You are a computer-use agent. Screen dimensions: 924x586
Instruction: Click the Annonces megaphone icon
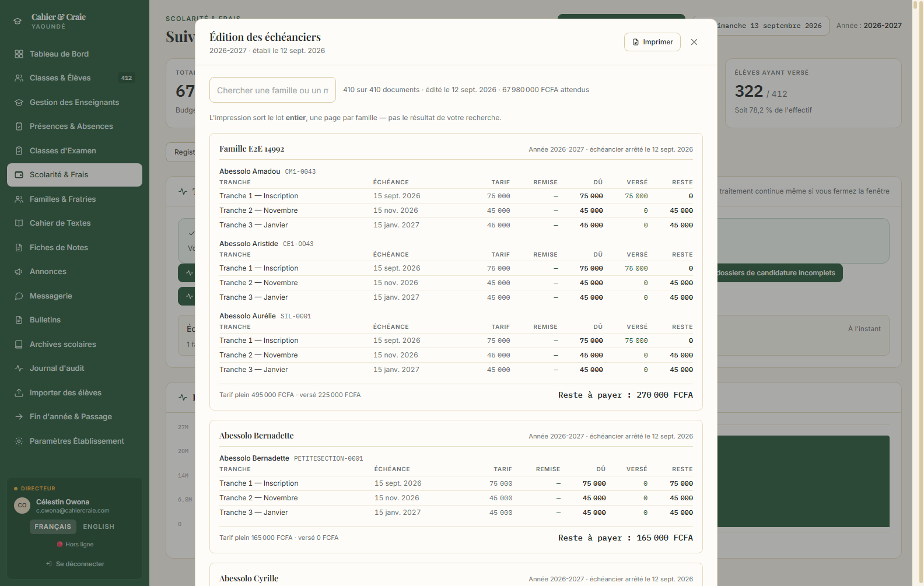pyautogui.click(x=19, y=271)
